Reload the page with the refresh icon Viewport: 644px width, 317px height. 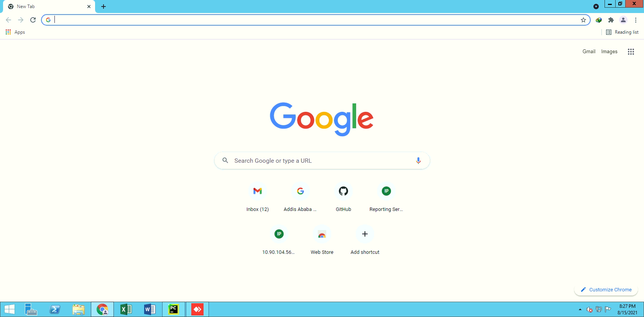tap(33, 20)
